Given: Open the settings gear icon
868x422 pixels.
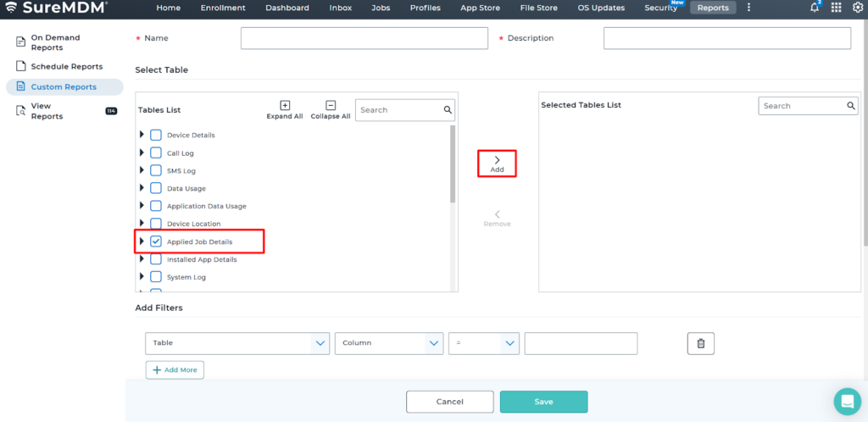Looking at the screenshot, I should (857, 8).
